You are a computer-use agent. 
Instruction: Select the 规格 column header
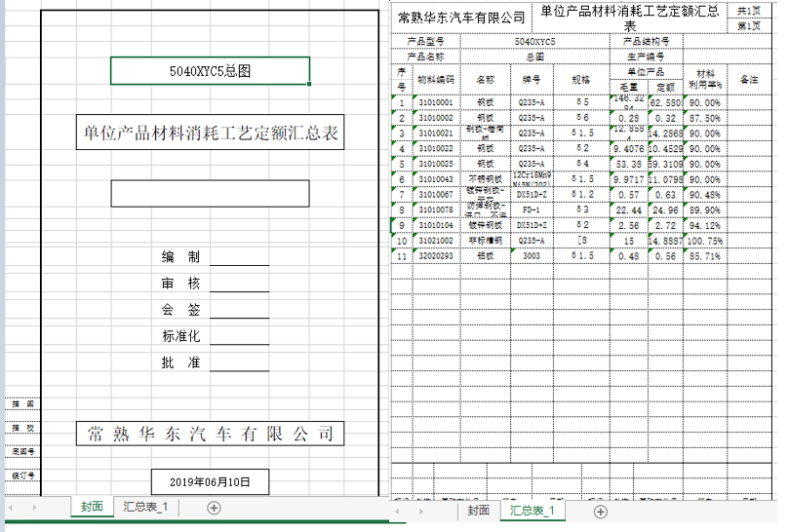tap(581, 80)
